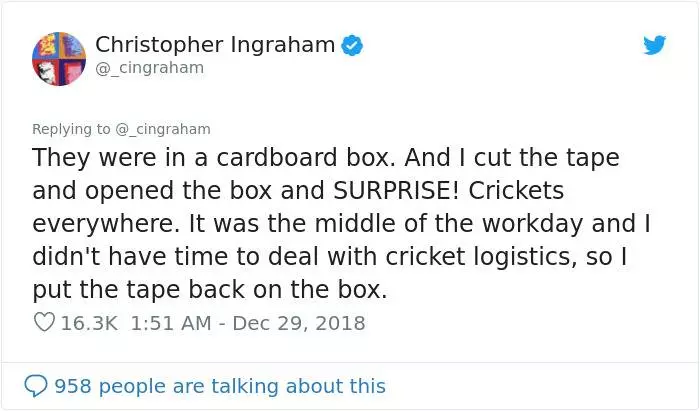This screenshot has width=700, height=411.
Task: Open Christopher Ingraham's profile avatar
Action: pos(59,59)
